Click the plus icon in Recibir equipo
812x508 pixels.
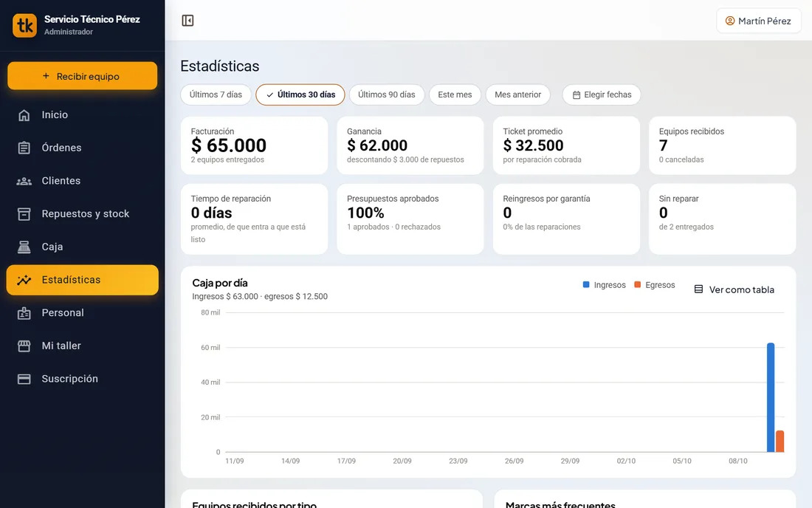[x=46, y=76]
